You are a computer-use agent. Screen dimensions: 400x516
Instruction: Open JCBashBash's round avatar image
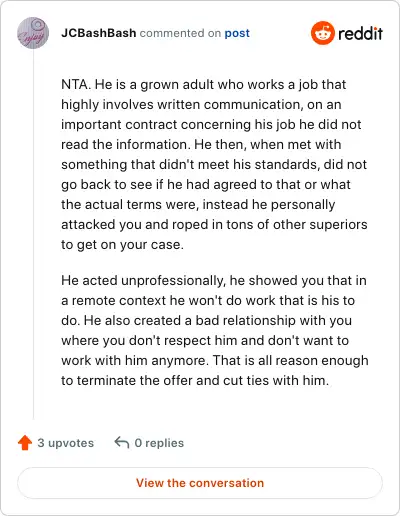click(33, 33)
